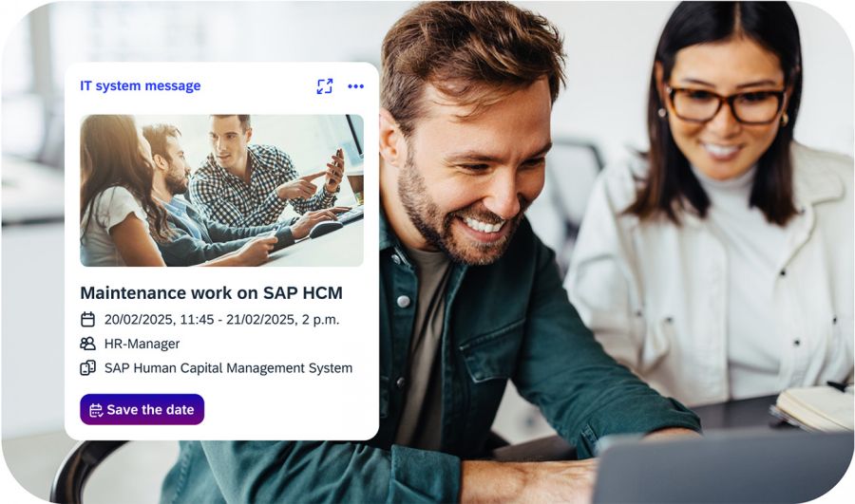Click the calendar icon beside the maintenance dates
This screenshot has height=504, width=855.
[x=87, y=319]
